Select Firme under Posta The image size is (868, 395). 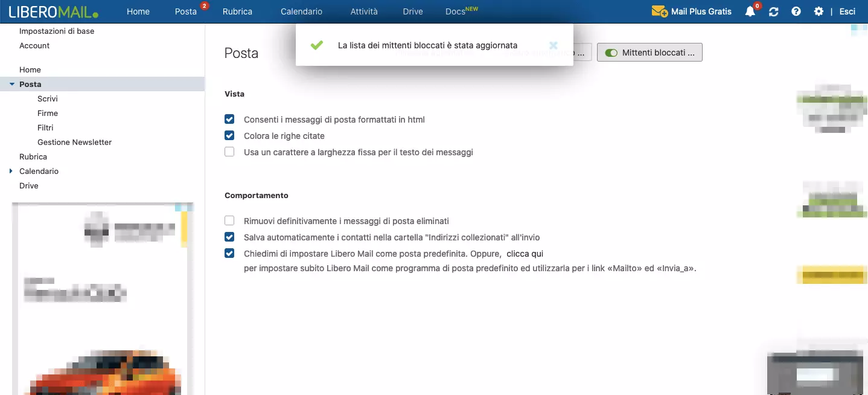tap(48, 114)
